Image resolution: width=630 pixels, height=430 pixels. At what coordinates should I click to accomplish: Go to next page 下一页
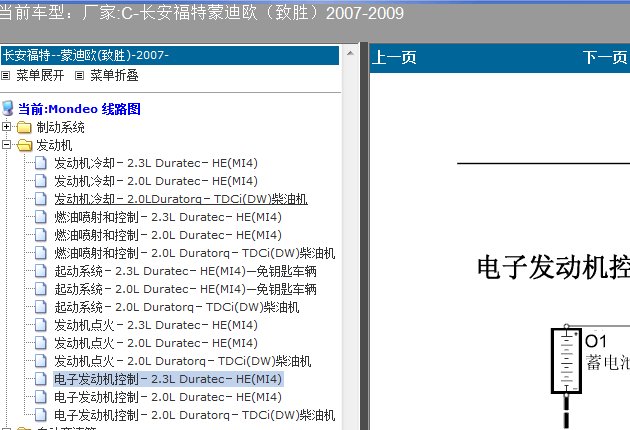pos(605,57)
